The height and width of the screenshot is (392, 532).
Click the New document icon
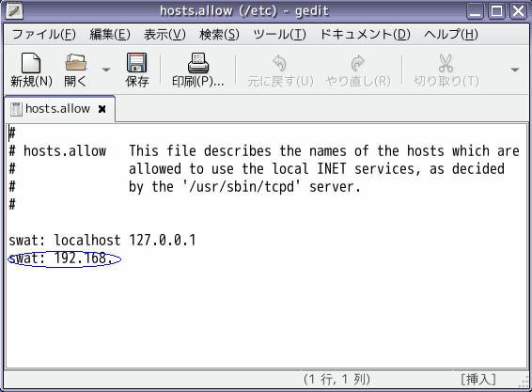point(31,63)
